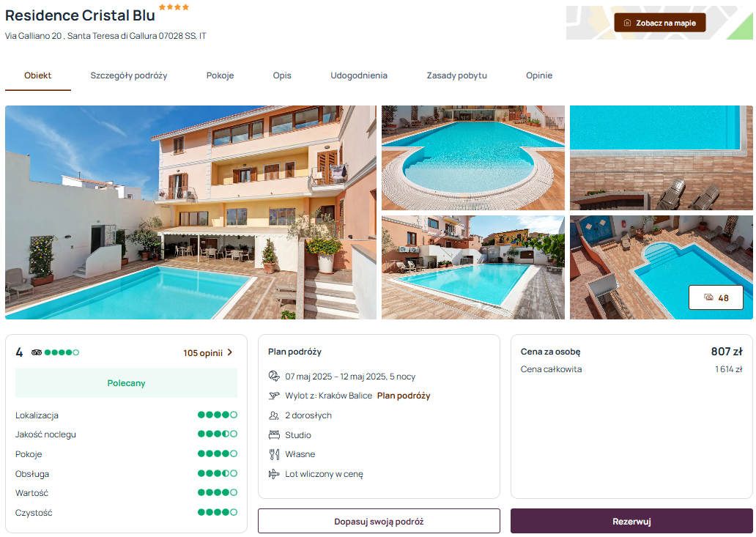Click the bed icon next to Studio
Viewport: 756px width, 537px height.
pos(274,435)
